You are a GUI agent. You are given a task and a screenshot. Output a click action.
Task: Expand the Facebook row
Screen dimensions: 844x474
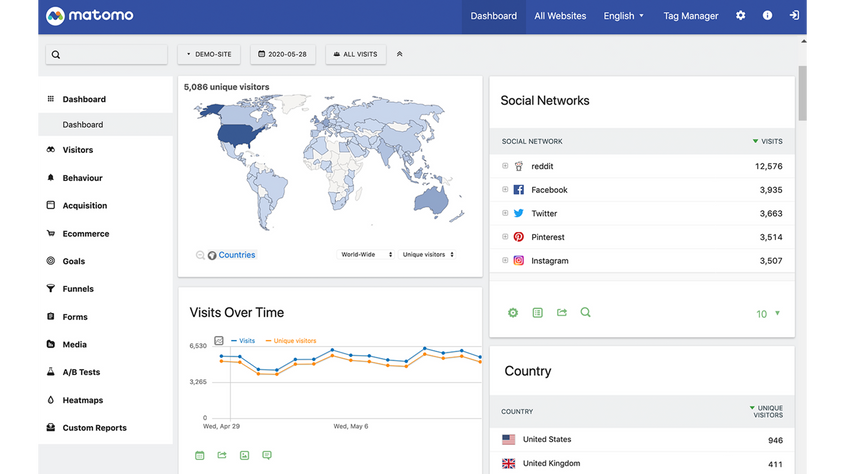(x=505, y=189)
